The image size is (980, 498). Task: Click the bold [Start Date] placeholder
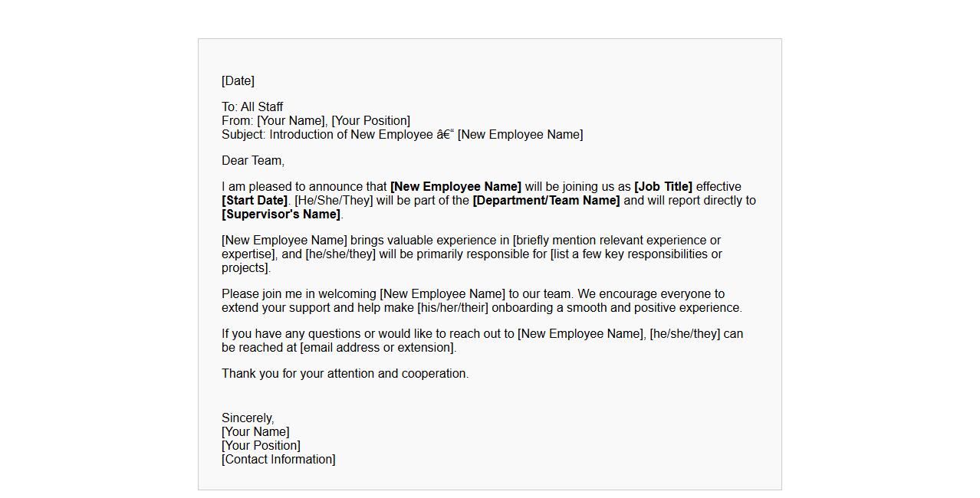[x=255, y=201]
